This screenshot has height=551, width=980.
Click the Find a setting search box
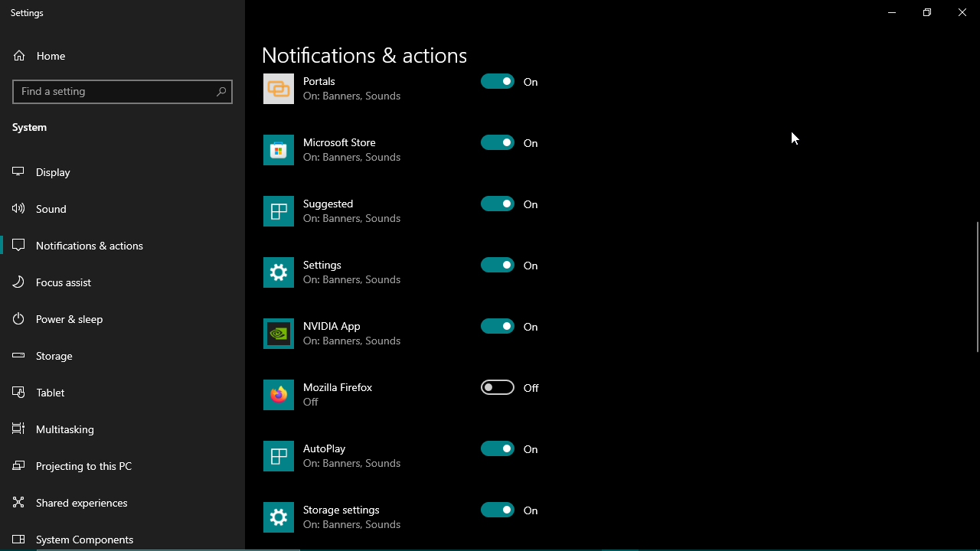[x=122, y=91]
